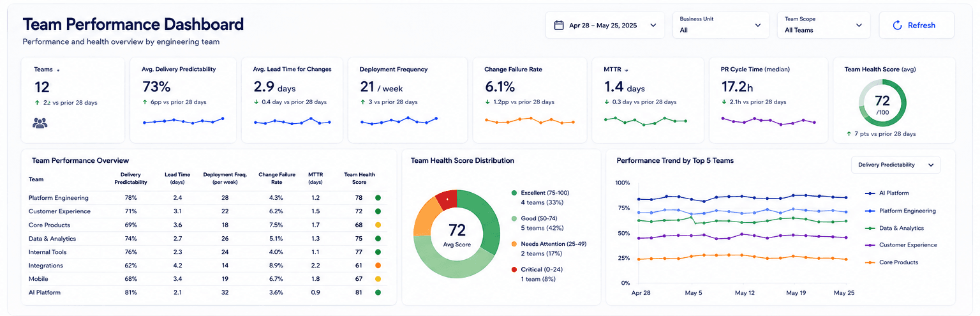This screenshot has width=980, height=316.
Task: Click the Refresh button
Action: point(917,26)
